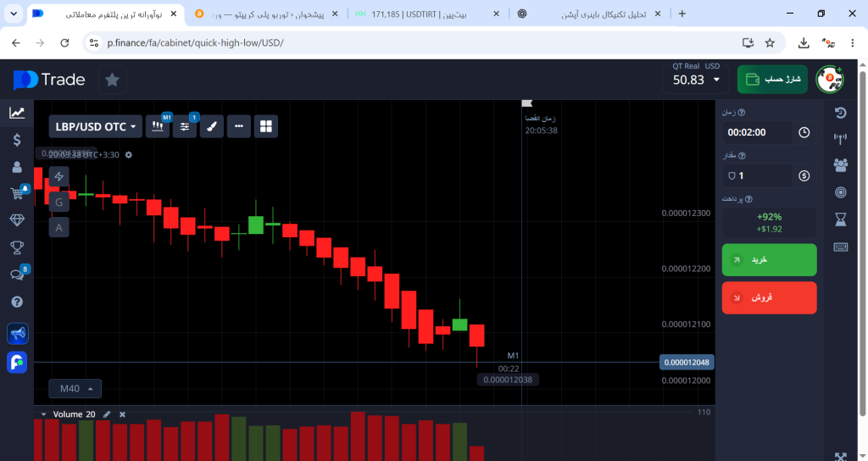This screenshot has height=461, width=868.
Task: Collapse the Volume indicator panel arrow
Action: [x=43, y=414]
